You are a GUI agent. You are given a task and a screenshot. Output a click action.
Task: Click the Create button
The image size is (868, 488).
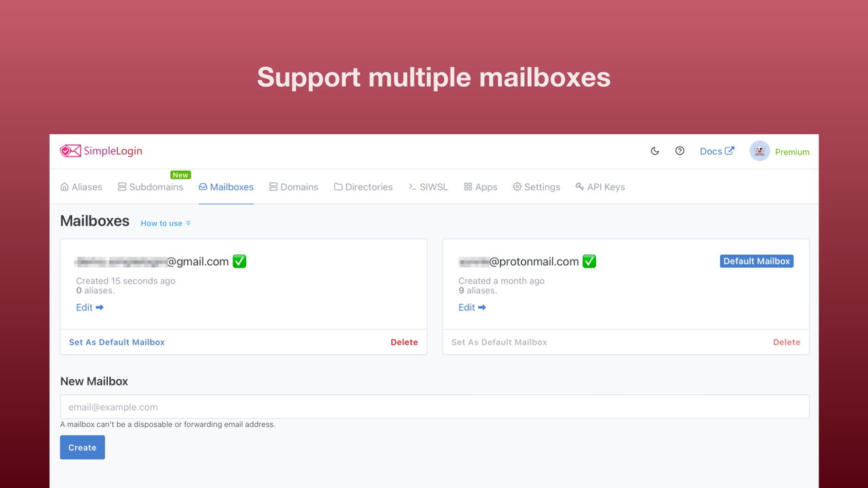pyautogui.click(x=82, y=447)
